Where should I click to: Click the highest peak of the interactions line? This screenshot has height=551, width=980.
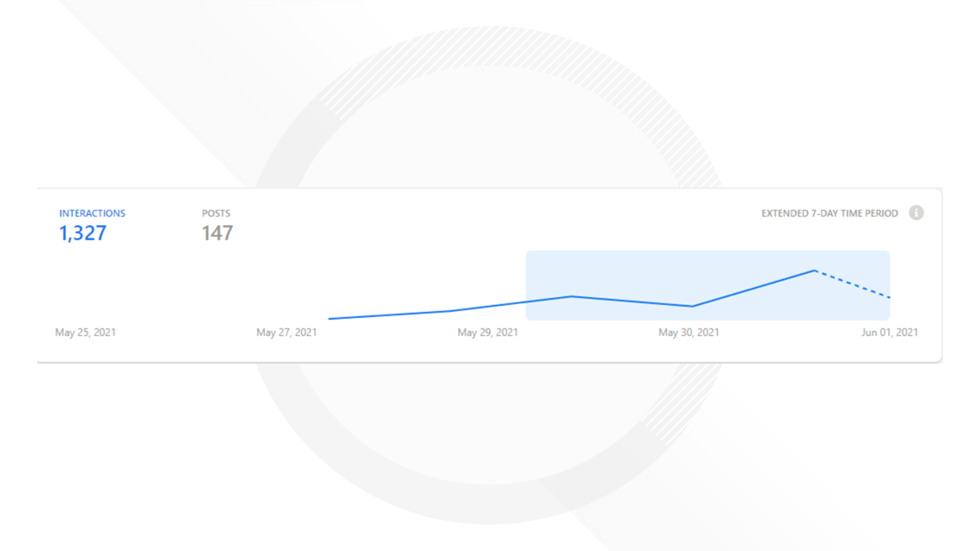(815, 271)
